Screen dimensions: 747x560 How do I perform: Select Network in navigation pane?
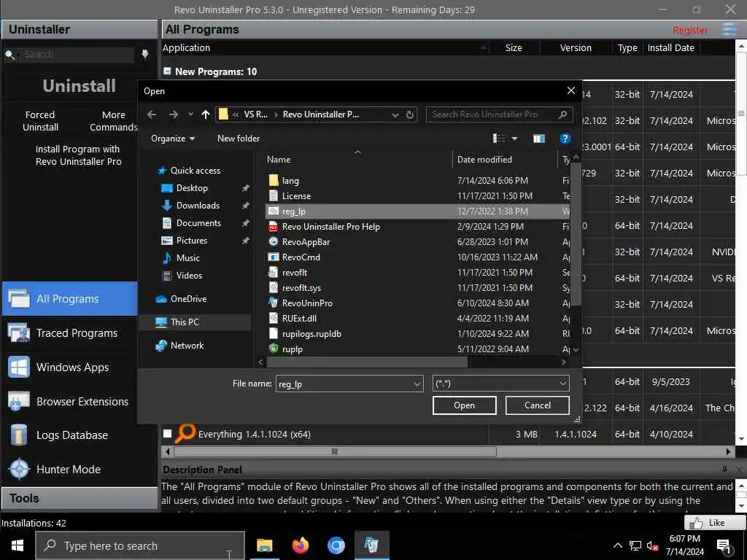(179, 345)
